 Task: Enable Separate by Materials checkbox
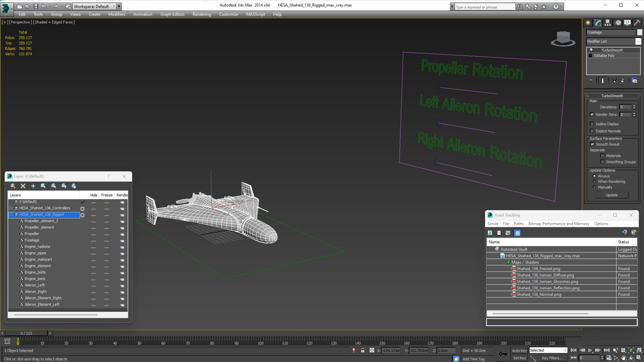pos(602,155)
